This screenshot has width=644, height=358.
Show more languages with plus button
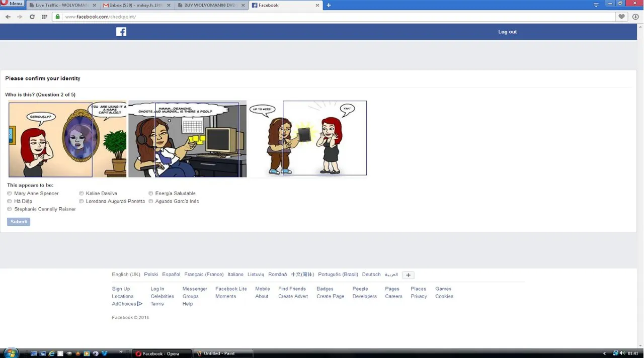coord(409,275)
